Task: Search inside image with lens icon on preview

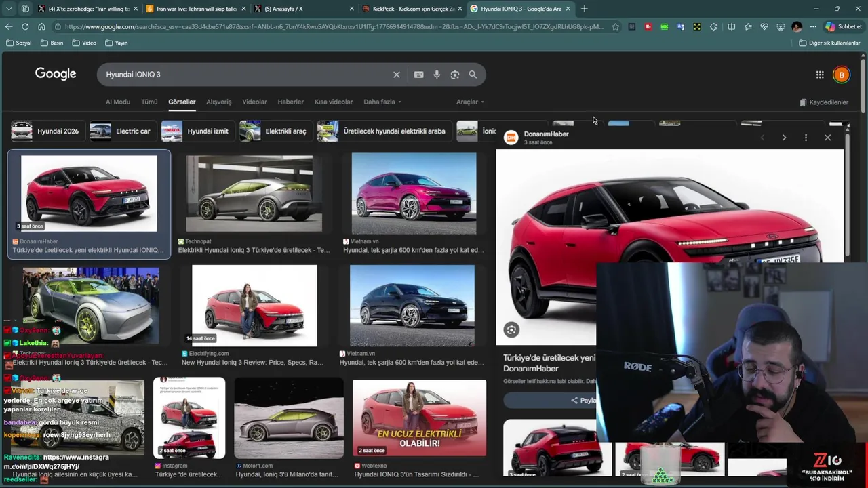Action: [x=511, y=330]
